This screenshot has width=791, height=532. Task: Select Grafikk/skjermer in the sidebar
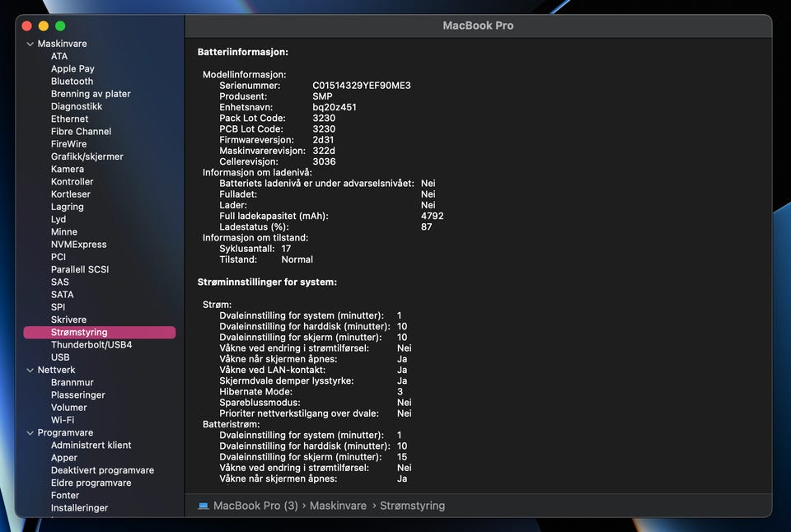[87, 156]
